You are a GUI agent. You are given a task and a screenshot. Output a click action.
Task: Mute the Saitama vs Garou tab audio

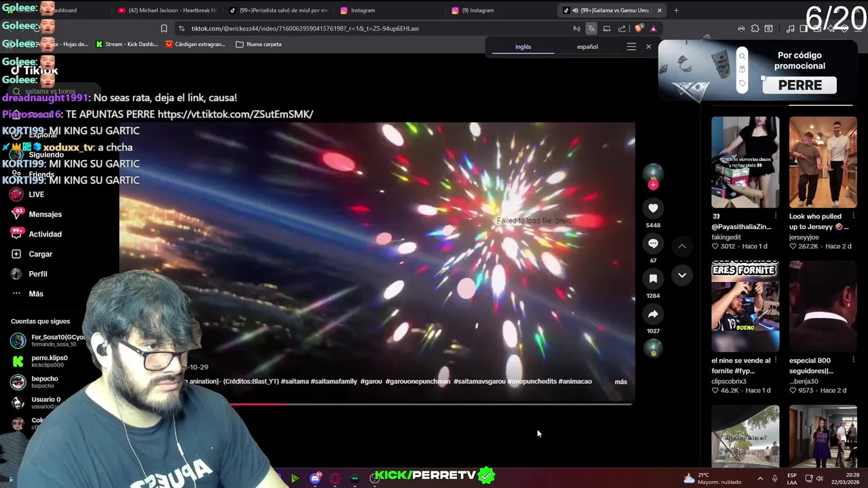(x=575, y=10)
